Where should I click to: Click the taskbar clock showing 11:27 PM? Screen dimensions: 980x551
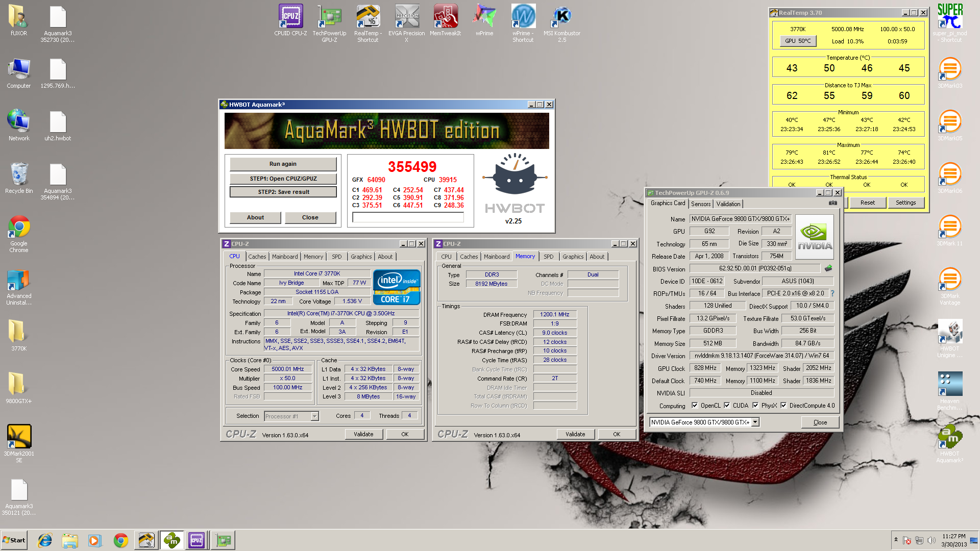953,540
